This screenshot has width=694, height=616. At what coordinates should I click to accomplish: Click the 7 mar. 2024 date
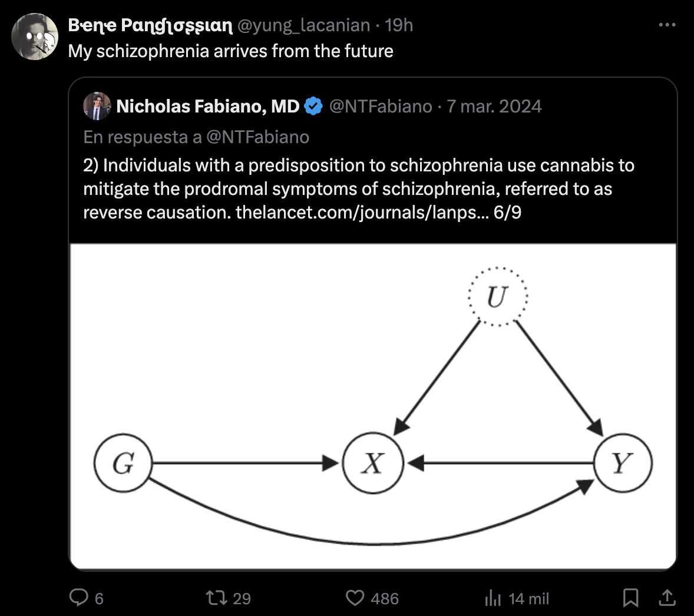click(x=494, y=106)
